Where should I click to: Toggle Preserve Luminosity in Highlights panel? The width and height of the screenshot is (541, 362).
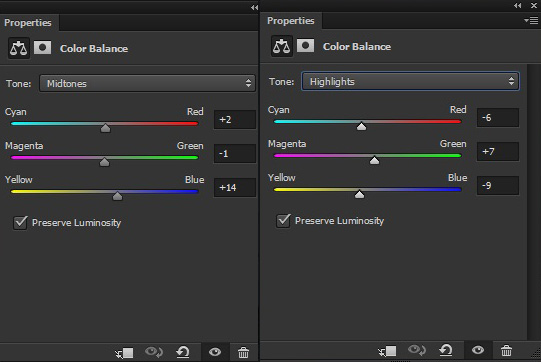point(283,221)
